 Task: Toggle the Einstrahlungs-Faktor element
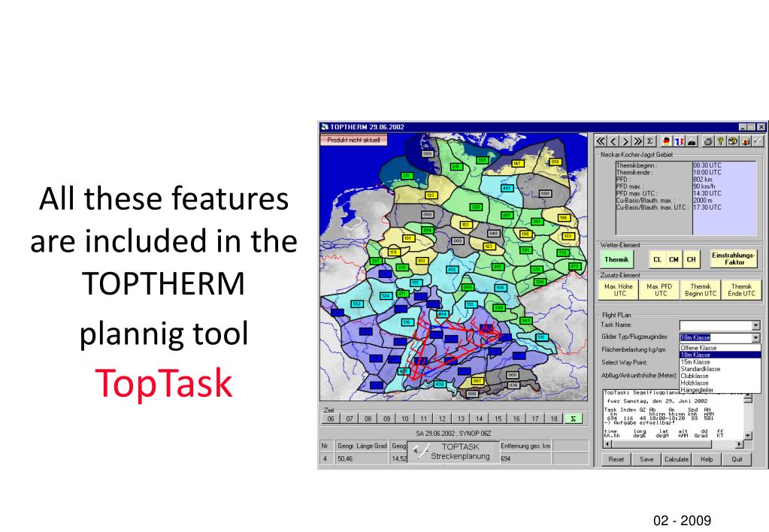(734, 259)
